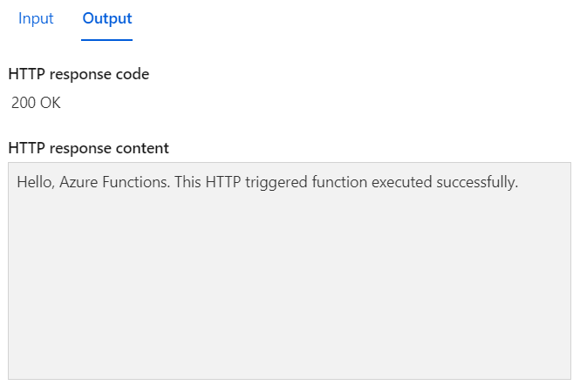Image resolution: width=580 pixels, height=392 pixels.
Task: Click the word OK in status
Action: click(51, 103)
